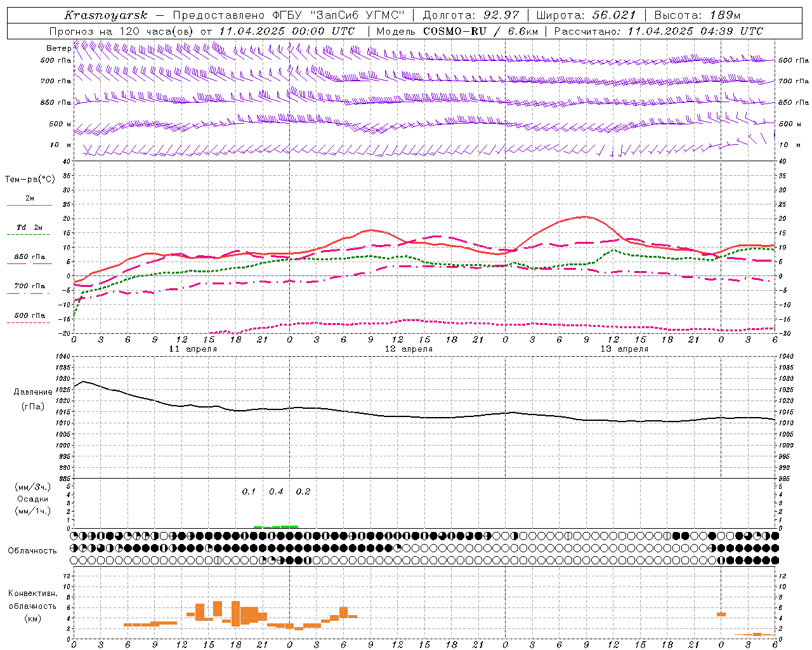Click the '(км)' convective height unit label
The width and height of the screenshot is (812, 650).
[33, 618]
